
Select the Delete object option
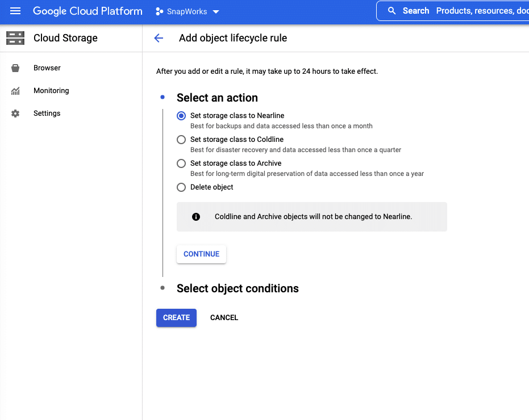click(181, 187)
